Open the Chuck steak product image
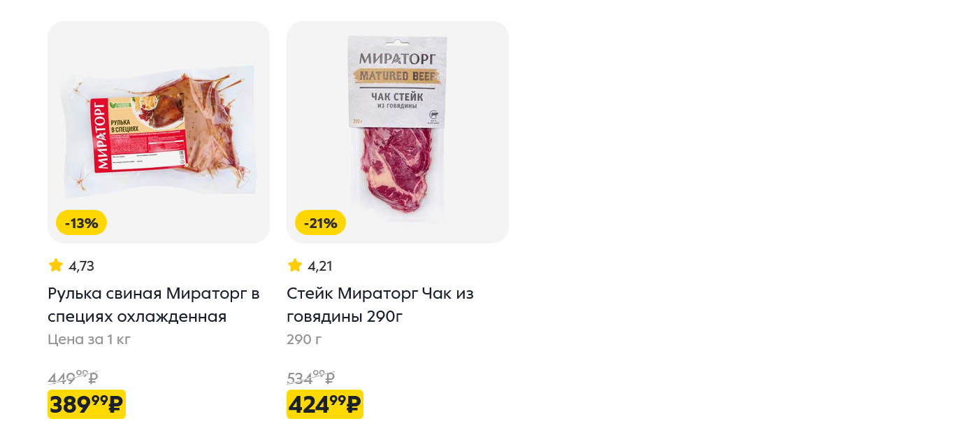Screen dimensions: 980x426 coord(398,132)
